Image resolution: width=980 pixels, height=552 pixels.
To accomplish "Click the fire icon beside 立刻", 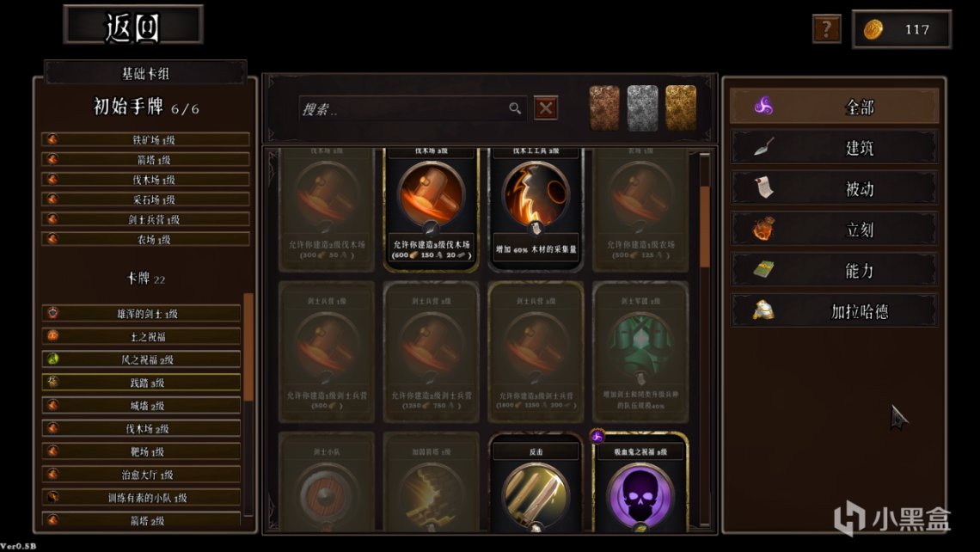I will click(x=763, y=230).
